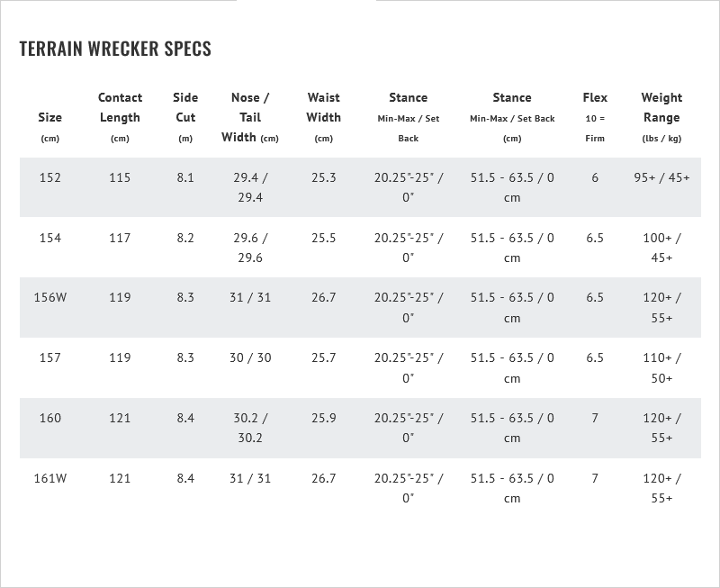Select the 160 size cell

[50, 418]
